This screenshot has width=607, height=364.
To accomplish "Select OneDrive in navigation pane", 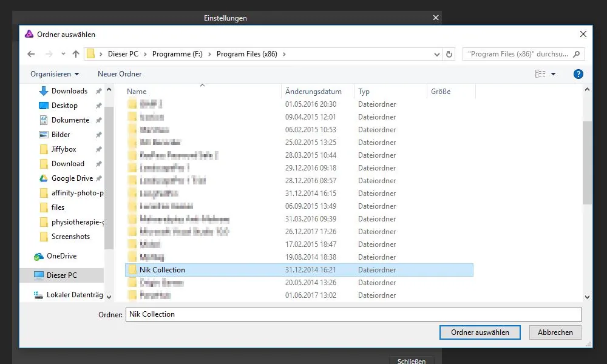I will pyautogui.click(x=61, y=256).
